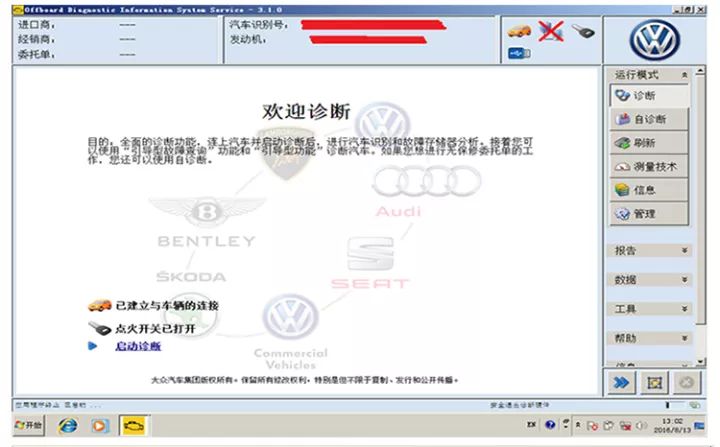Image resolution: width=720 pixels, height=447 pixels.
Task: Click the 启动诊断 start diagnosis link
Action: click(138, 346)
